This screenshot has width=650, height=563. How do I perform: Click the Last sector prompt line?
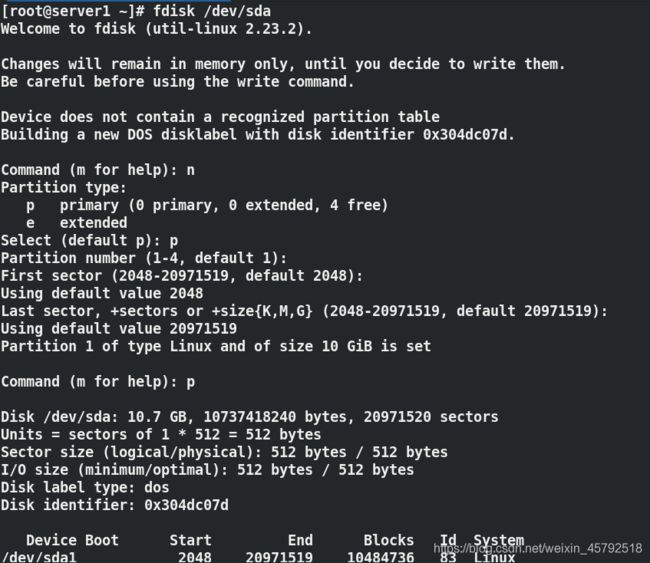click(x=304, y=311)
